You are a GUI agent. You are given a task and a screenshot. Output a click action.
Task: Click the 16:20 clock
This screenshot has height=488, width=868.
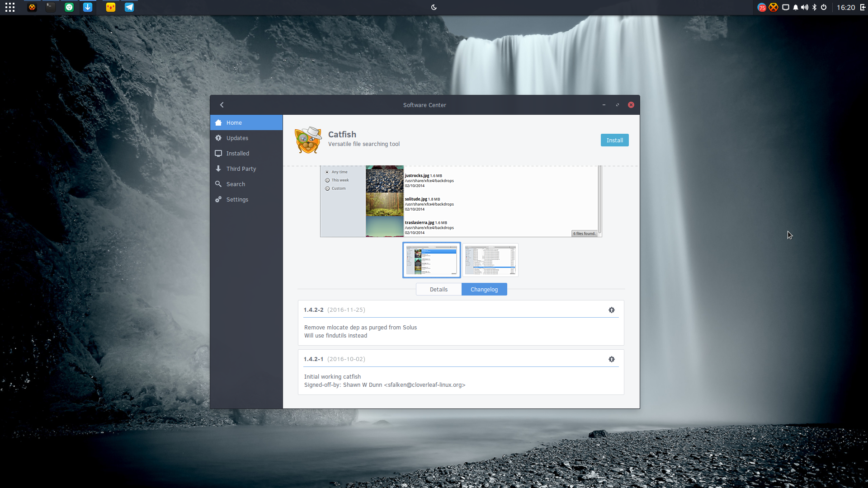[846, 7]
